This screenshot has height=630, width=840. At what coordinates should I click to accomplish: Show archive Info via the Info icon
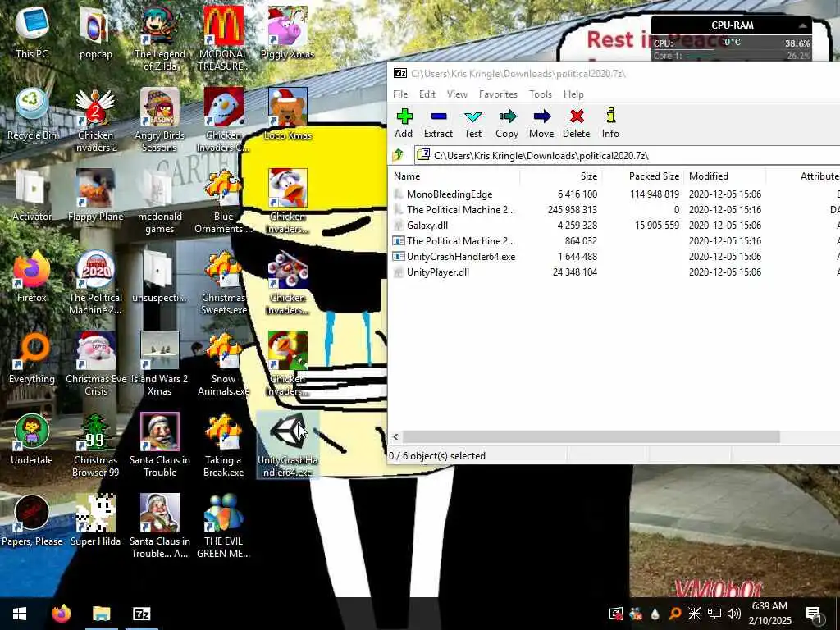click(610, 123)
